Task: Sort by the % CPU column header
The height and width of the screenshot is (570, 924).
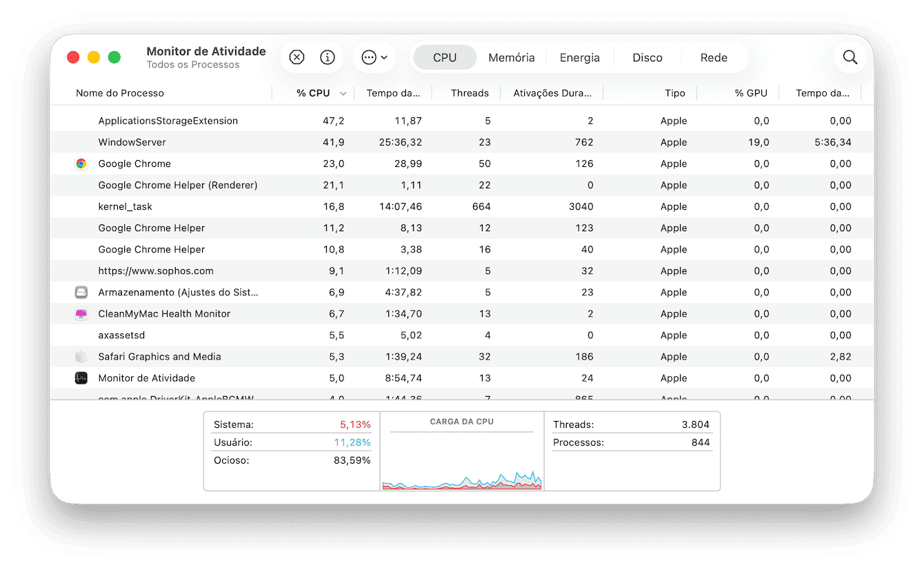Action: pos(313,92)
